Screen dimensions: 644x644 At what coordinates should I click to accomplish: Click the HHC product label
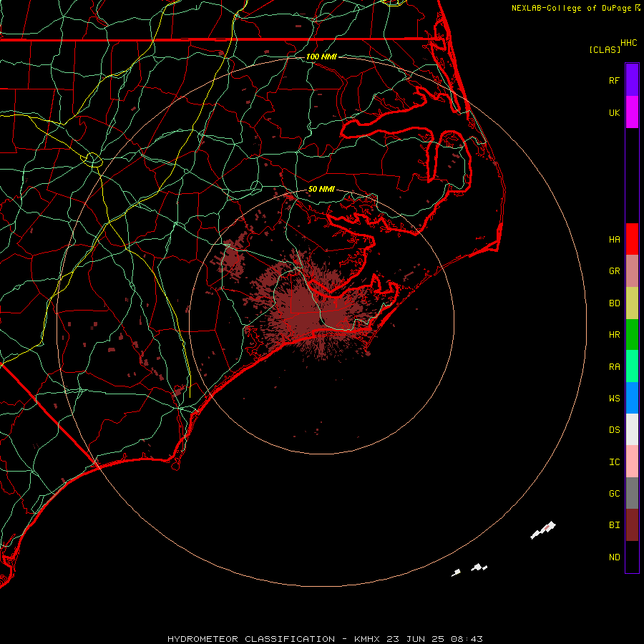click(628, 42)
